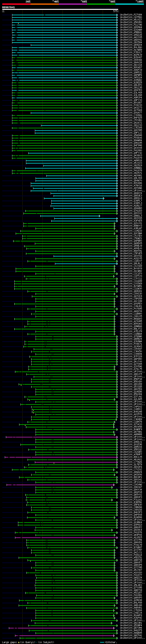146x644 pixels.
Task: Select label UniRef100_Q4QZ26
Action: [131, 35]
